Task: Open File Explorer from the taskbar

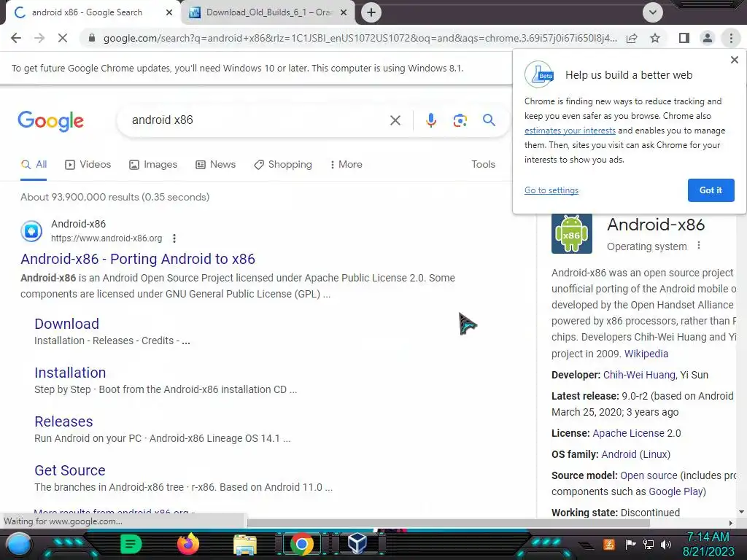Action: pos(245,545)
